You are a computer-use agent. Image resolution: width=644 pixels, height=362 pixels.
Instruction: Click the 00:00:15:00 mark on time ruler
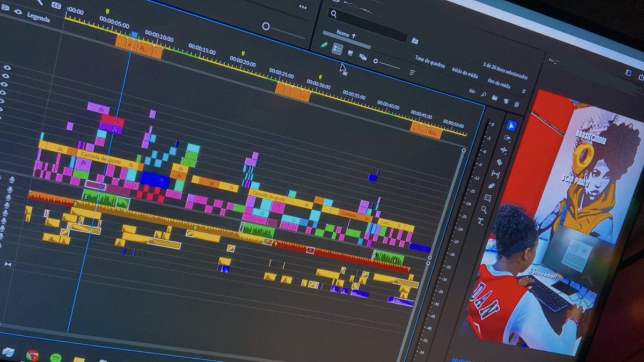coord(202,50)
